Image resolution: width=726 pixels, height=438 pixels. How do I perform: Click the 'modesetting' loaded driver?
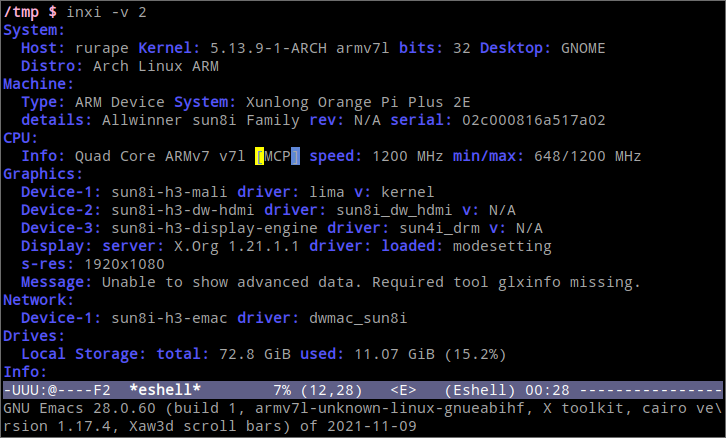[502, 246]
